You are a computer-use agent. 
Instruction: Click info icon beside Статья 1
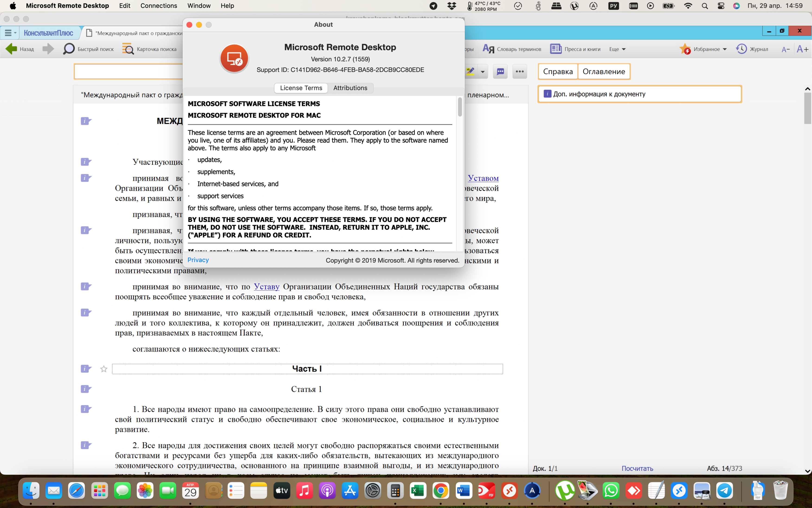click(x=86, y=389)
